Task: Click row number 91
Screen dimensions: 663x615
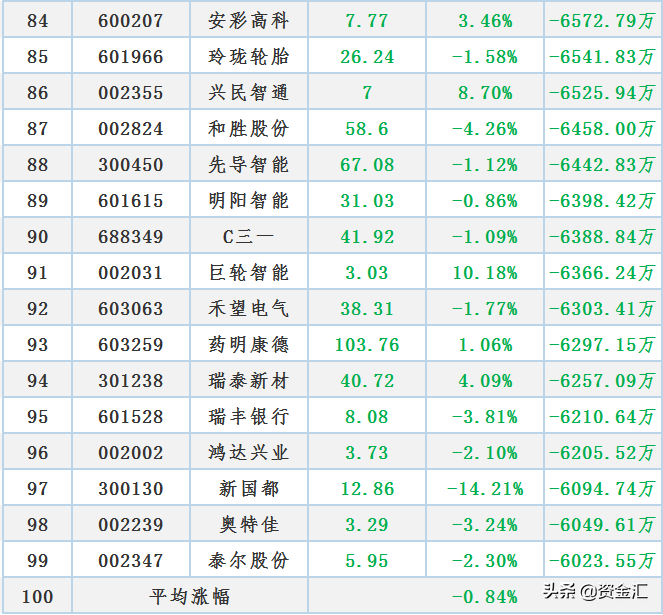Action: tap(38, 272)
